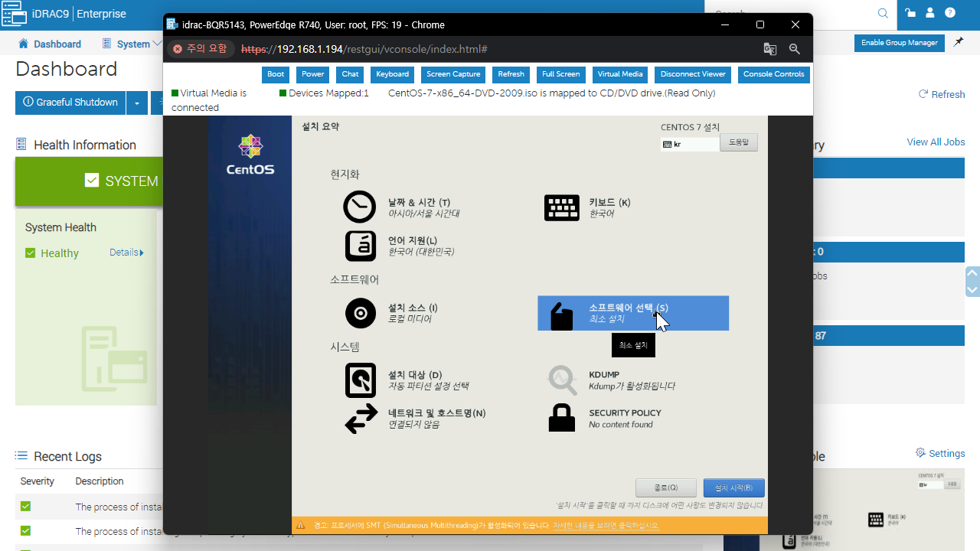Click Settings gear icon in iDRAC
This screenshot has width=980, height=551.
click(920, 453)
